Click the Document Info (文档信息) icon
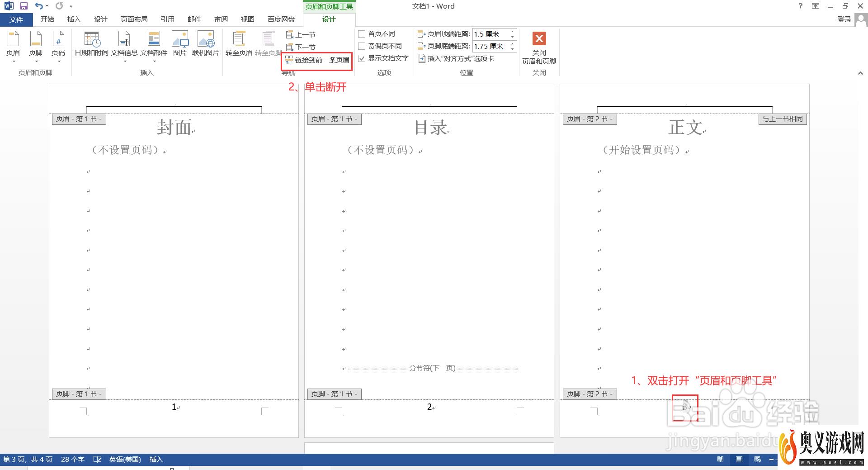This screenshot has width=868, height=470. pyautogui.click(x=124, y=39)
